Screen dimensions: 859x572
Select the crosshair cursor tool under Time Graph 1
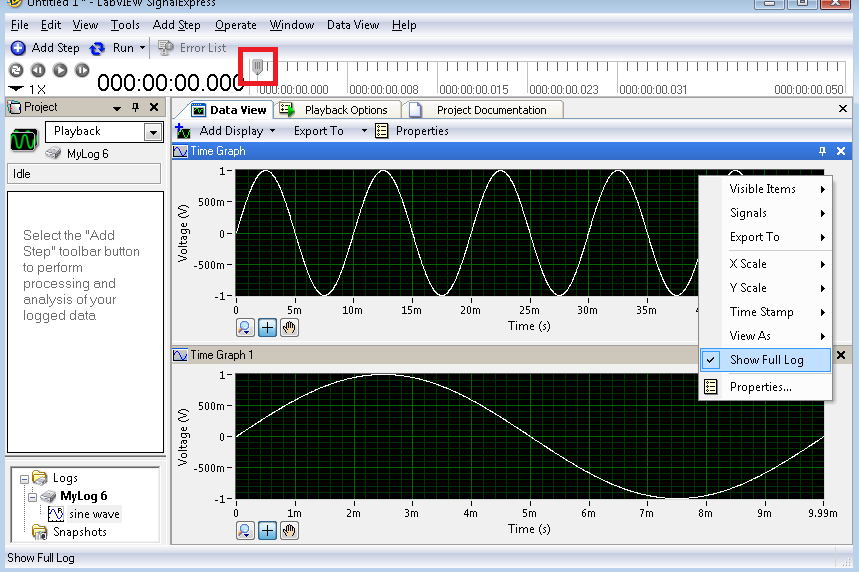click(x=267, y=530)
